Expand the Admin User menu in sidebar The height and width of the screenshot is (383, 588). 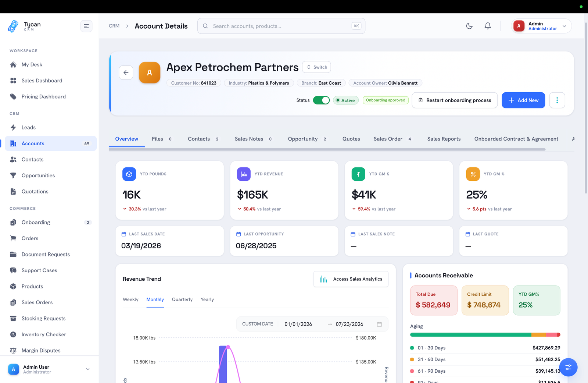[x=49, y=369]
